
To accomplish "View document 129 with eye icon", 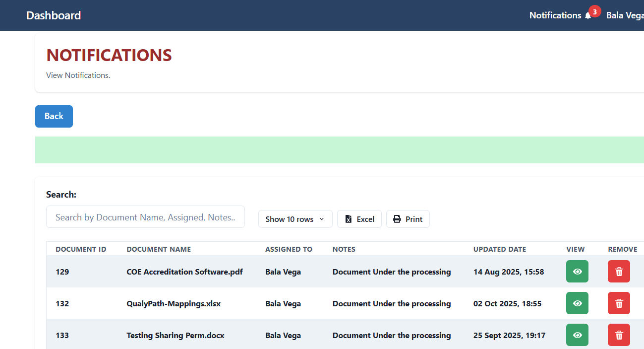I will [x=577, y=272].
